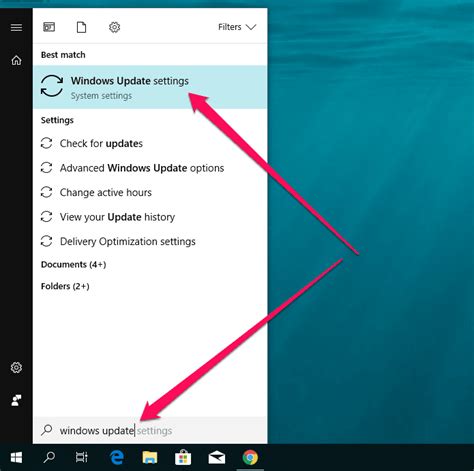
Task: Open Delivery Optimization settings result
Action: (x=150, y=241)
